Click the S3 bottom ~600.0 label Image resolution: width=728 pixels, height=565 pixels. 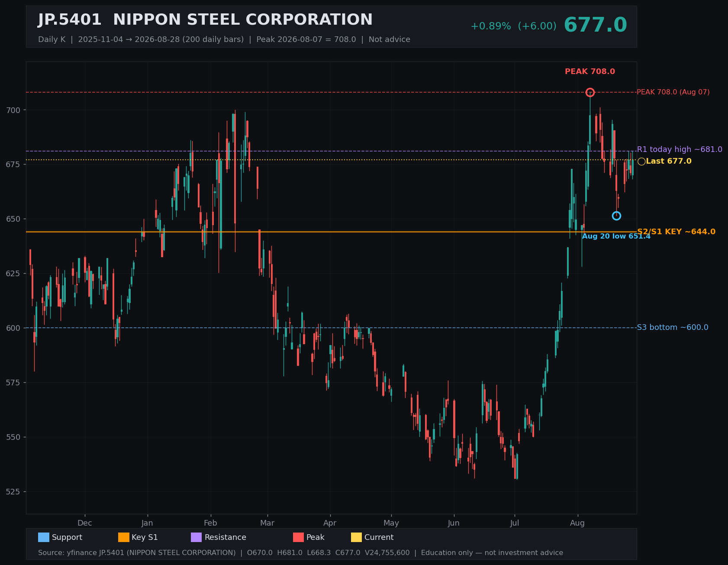pyautogui.click(x=673, y=327)
